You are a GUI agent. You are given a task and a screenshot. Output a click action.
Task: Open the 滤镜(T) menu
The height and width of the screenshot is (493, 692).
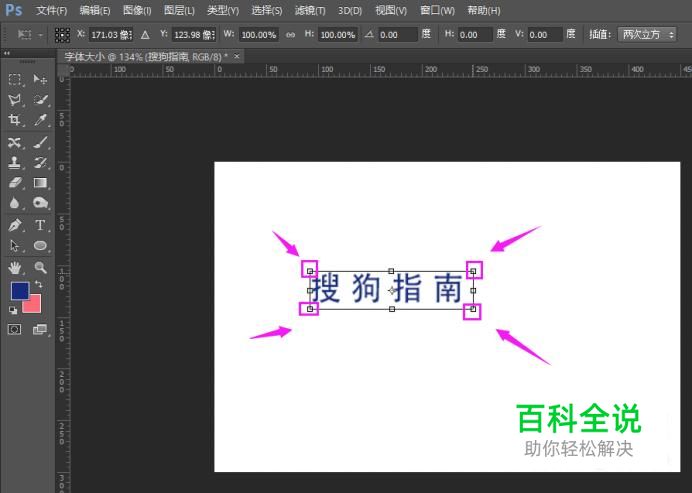point(310,10)
